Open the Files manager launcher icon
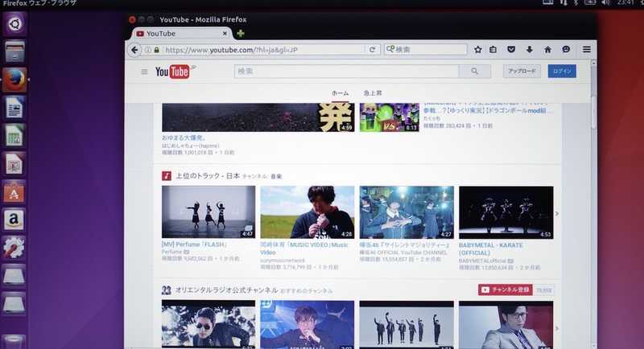Viewport: 644px width, 349px height. tap(14, 52)
